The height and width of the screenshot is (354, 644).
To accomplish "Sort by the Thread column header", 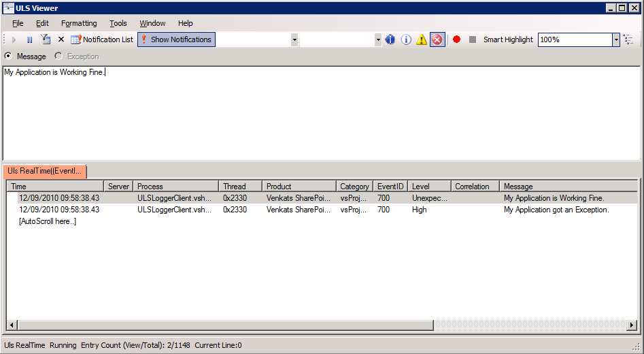I will click(x=241, y=187).
